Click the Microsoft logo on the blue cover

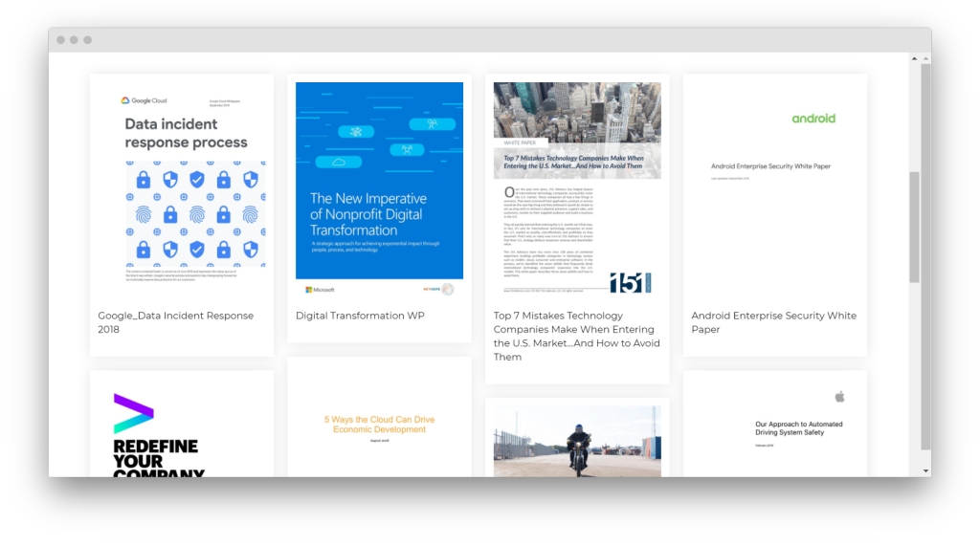click(x=320, y=289)
